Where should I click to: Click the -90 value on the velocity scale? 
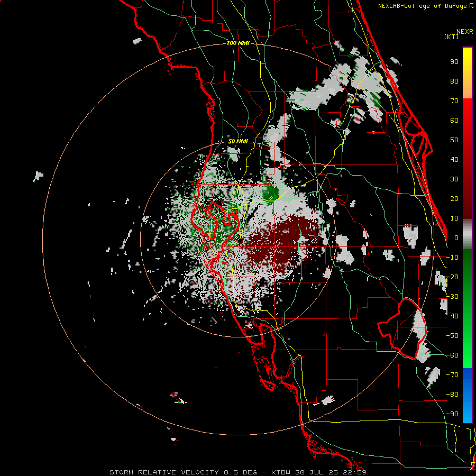pyautogui.click(x=452, y=414)
